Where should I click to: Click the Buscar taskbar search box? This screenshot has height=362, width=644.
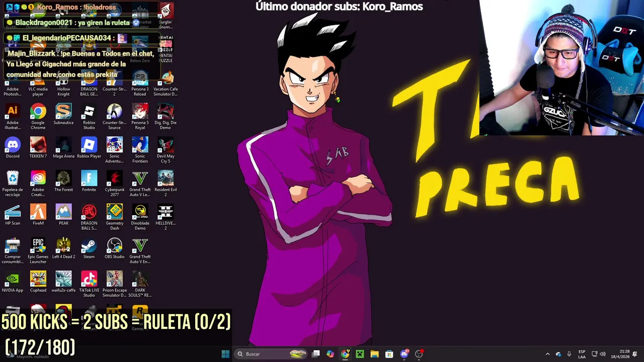tap(271, 354)
